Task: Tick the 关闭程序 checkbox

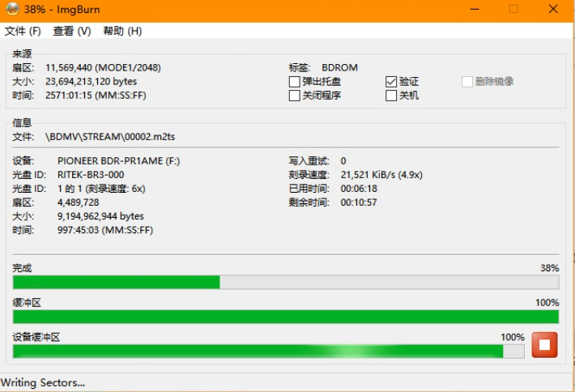Action: pos(295,96)
